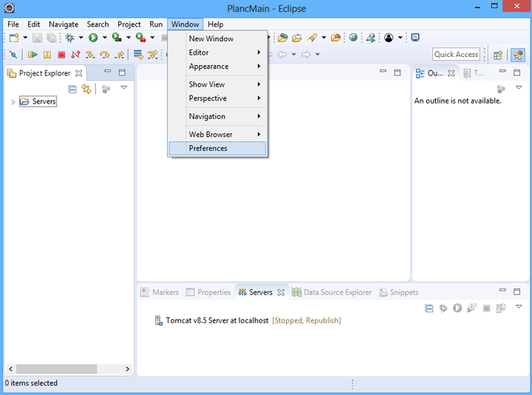532x395 pixels.
Task: Switch to the Markers tab
Action: click(x=160, y=292)
